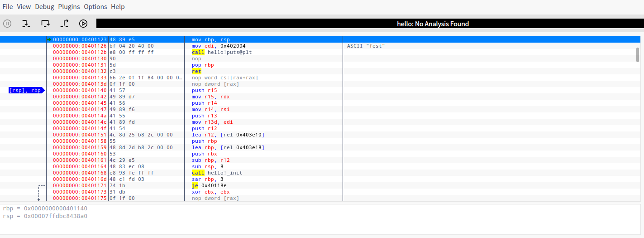This screenshot has width=644, height=238.
Task: Click bytes "4c 8d 25 b8 2c 00 00"
Action: click(141, 135)
